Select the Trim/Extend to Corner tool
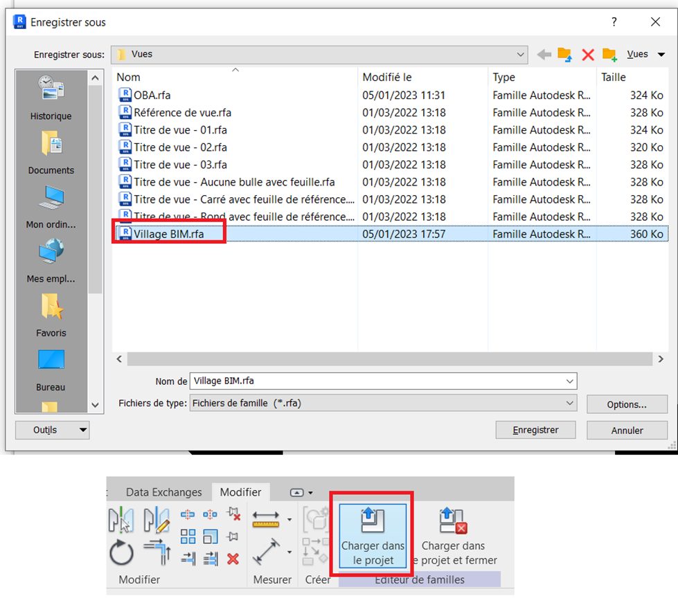 click(x=157, y=552)
